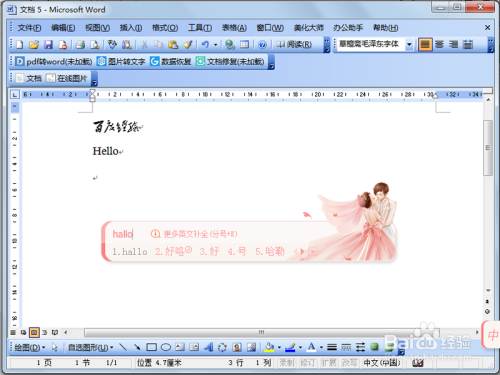Viewport: 500px width, 375px height.
Task: Toggle Align Left (highlighted) button
Action: point(425,44)
